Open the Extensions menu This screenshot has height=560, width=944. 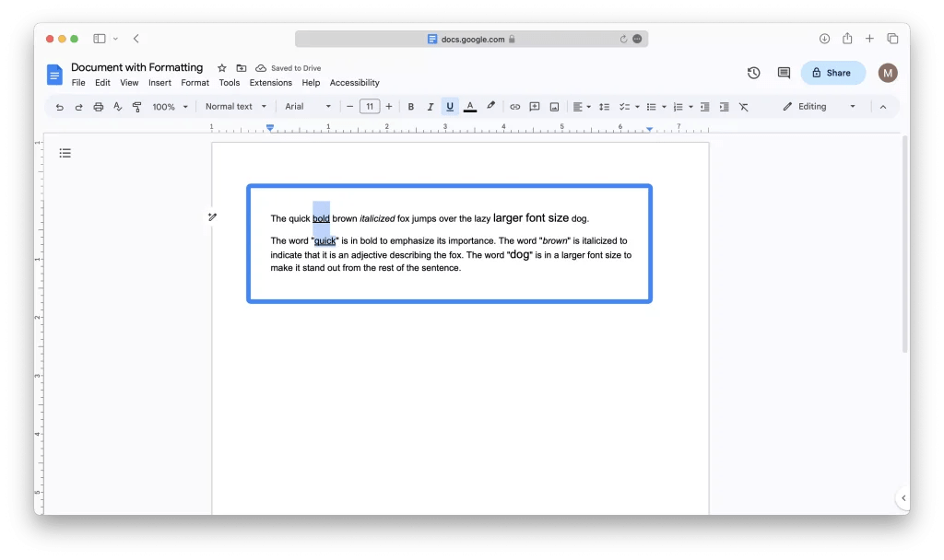[270, 82]
